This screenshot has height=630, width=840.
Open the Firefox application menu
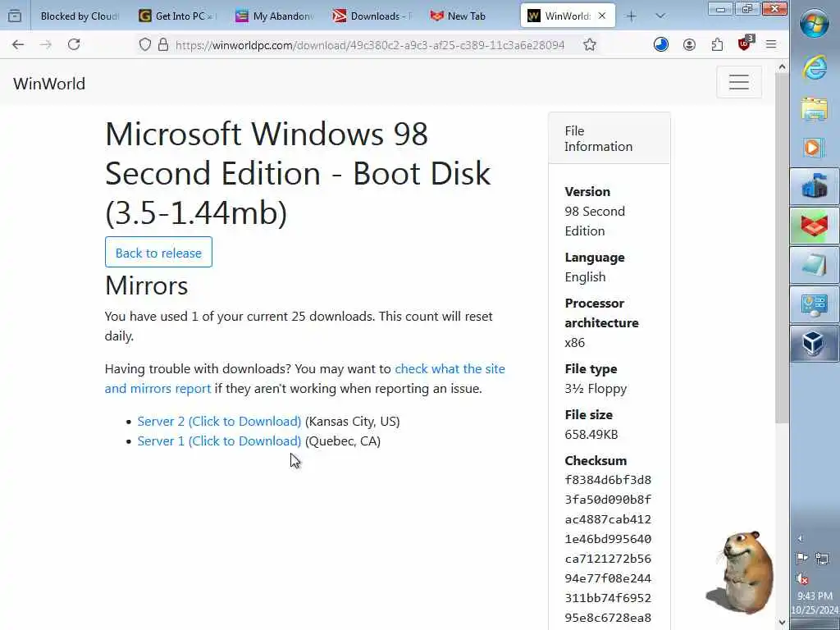[x=771, y=45]
